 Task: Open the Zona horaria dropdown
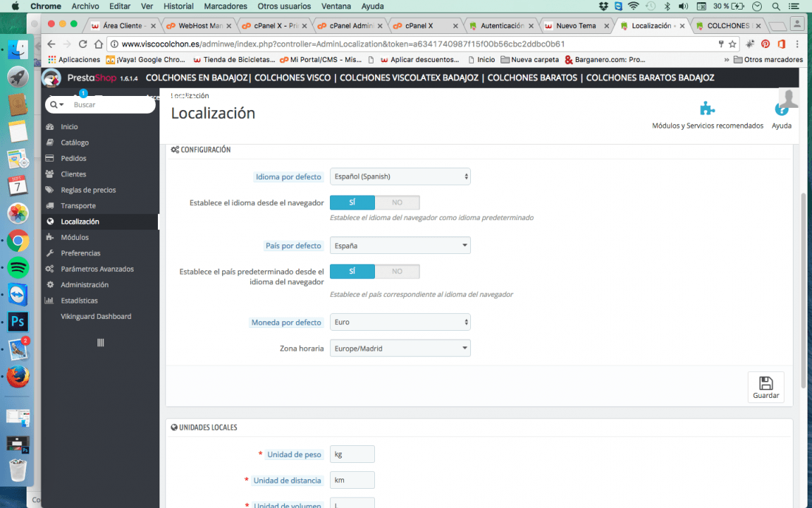pos(400,349)
